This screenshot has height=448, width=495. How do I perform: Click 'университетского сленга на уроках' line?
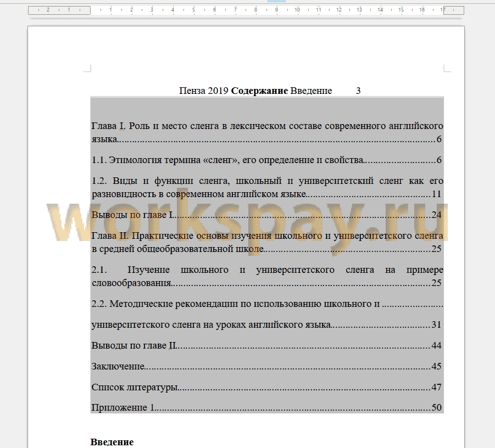pyautogui.click(x=267, y=324)
